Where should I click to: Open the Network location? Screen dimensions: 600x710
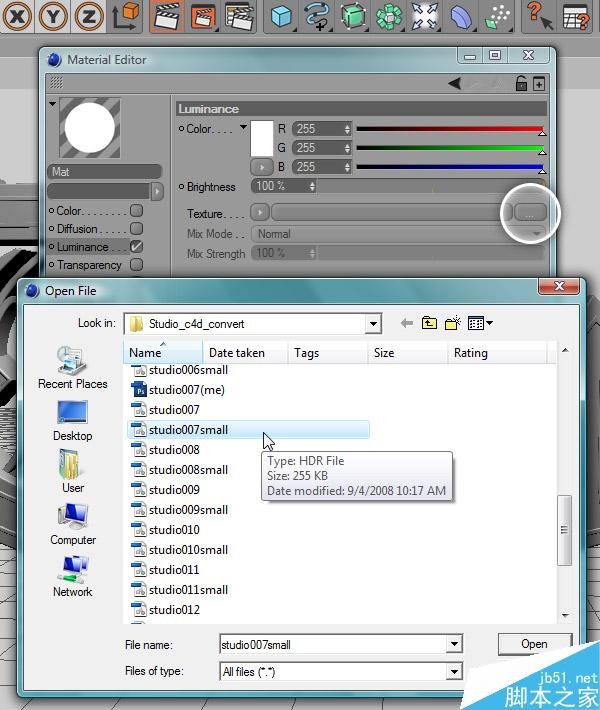tap(72, 576)
